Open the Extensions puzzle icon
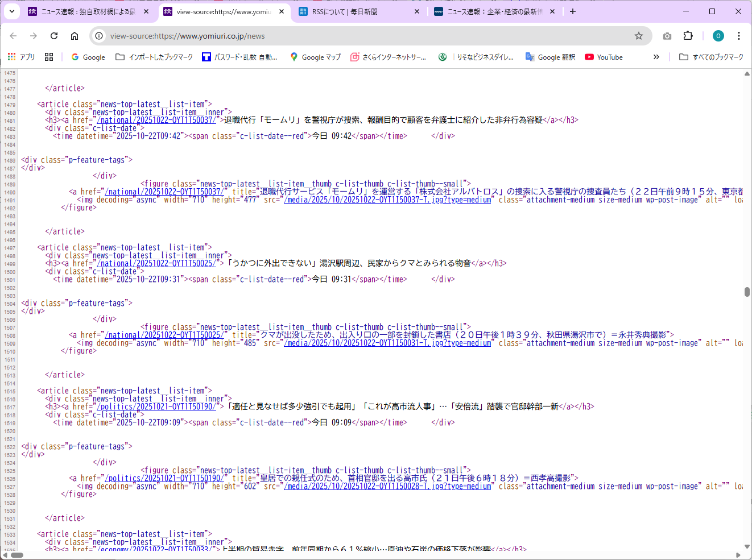The image size is (752, 560). [x=688, y=36]
